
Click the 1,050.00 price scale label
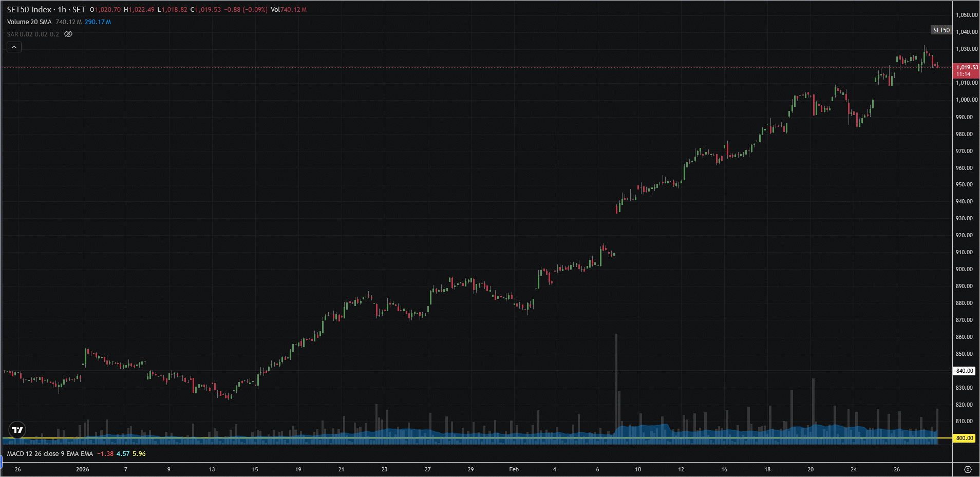click(966, 15)
